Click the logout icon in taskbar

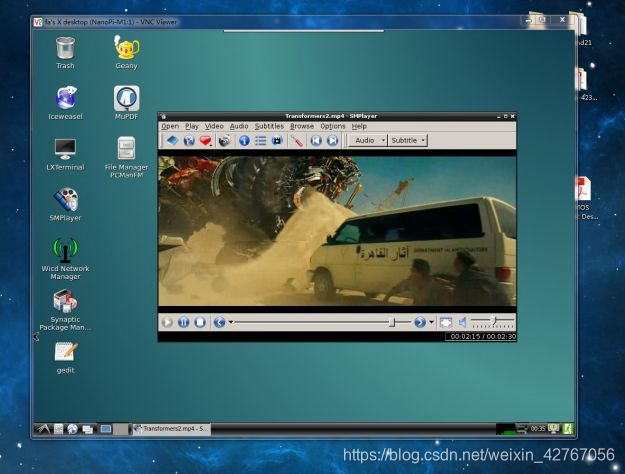click(x=568, y=429)
